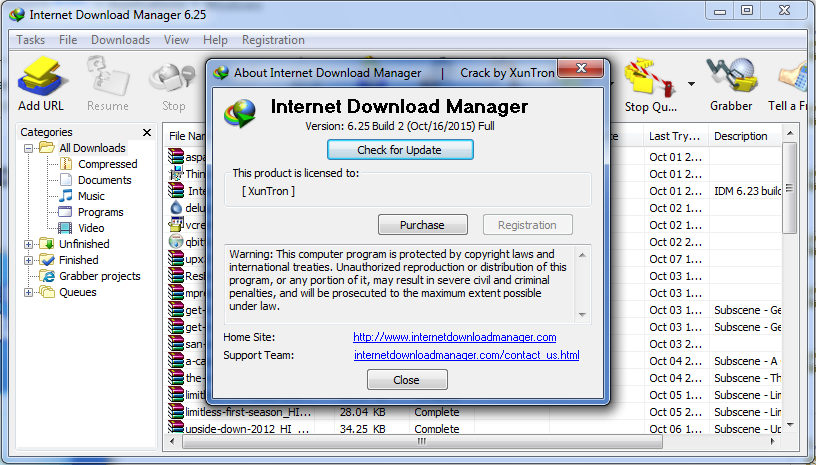Click Check for Update button
This screenshot has width=816, height=465.
coord(400,150)
